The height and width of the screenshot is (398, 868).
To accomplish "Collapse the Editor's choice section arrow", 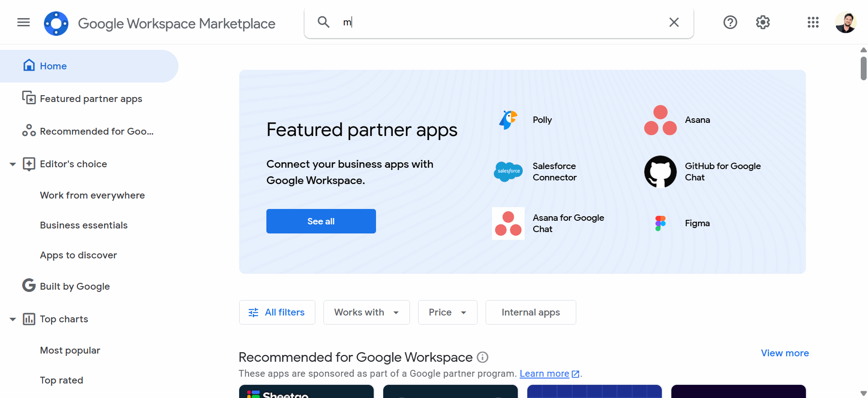I will [13, 164].
